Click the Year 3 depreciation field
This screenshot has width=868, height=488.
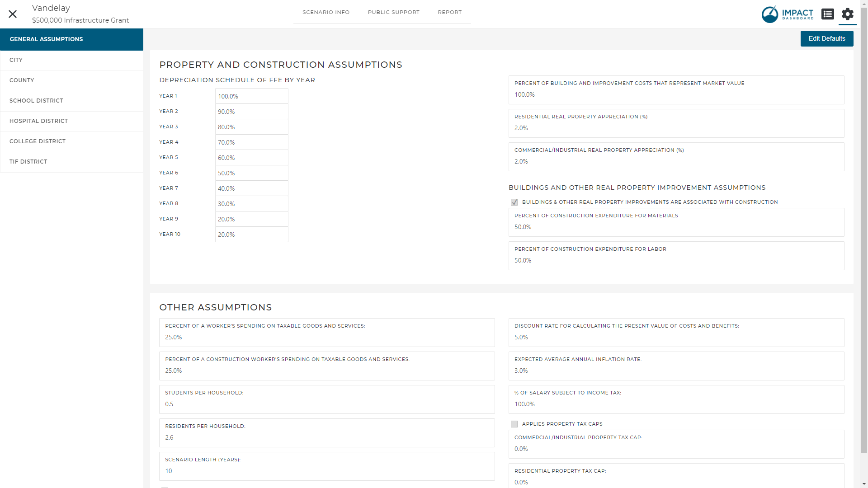[252, 127]
